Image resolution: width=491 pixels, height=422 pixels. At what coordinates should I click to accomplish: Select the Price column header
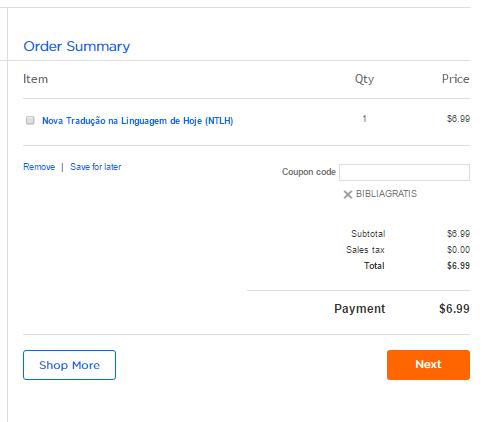(x=456, y=79)
